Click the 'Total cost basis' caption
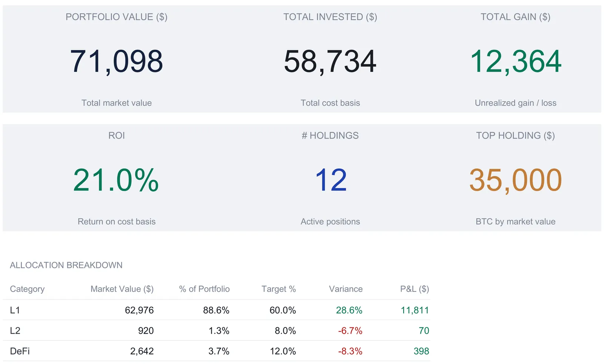 tap(330, 103)
